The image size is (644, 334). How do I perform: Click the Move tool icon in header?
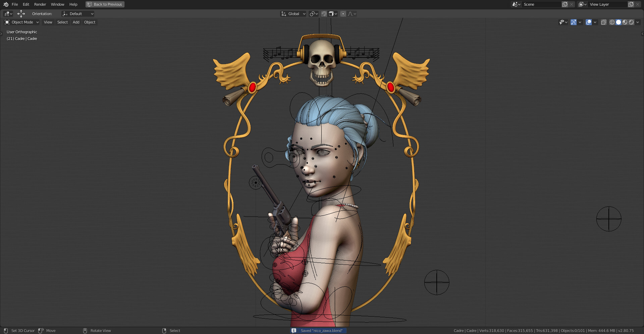tap(21, 14)
